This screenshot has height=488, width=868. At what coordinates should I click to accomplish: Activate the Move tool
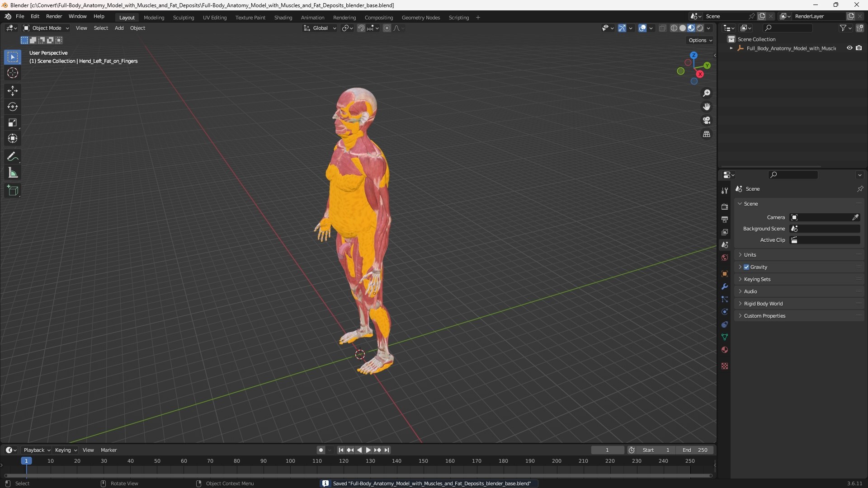click(13, 91)
